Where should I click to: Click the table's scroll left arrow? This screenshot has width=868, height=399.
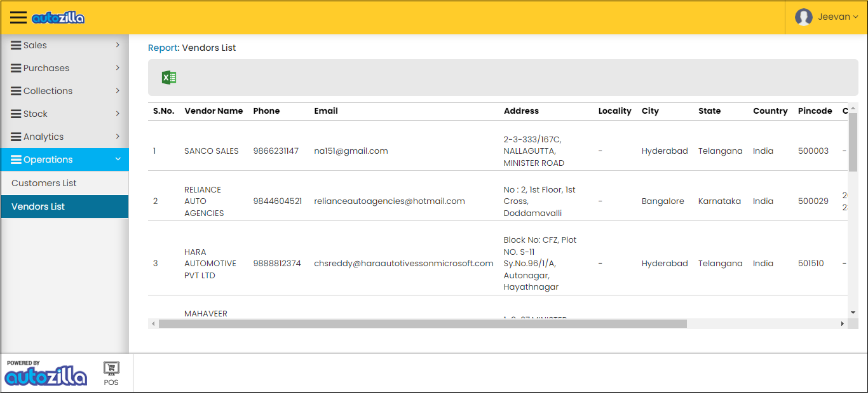[153, 324]
